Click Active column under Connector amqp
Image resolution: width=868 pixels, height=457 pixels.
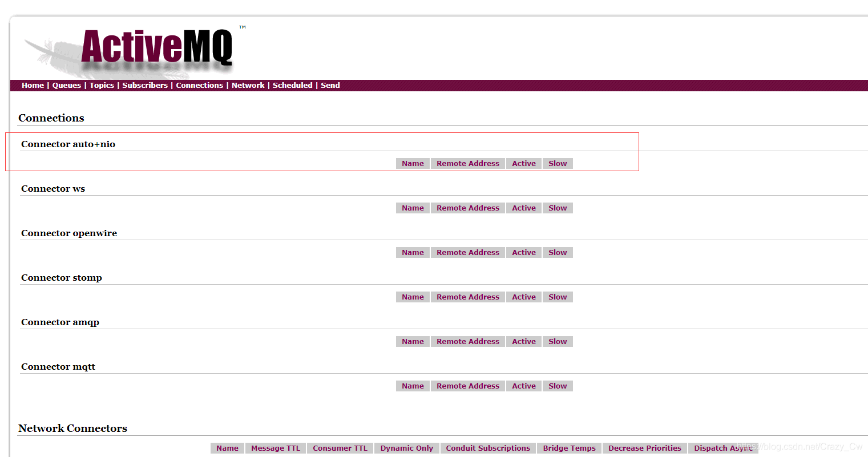click(x=524, y=341)
